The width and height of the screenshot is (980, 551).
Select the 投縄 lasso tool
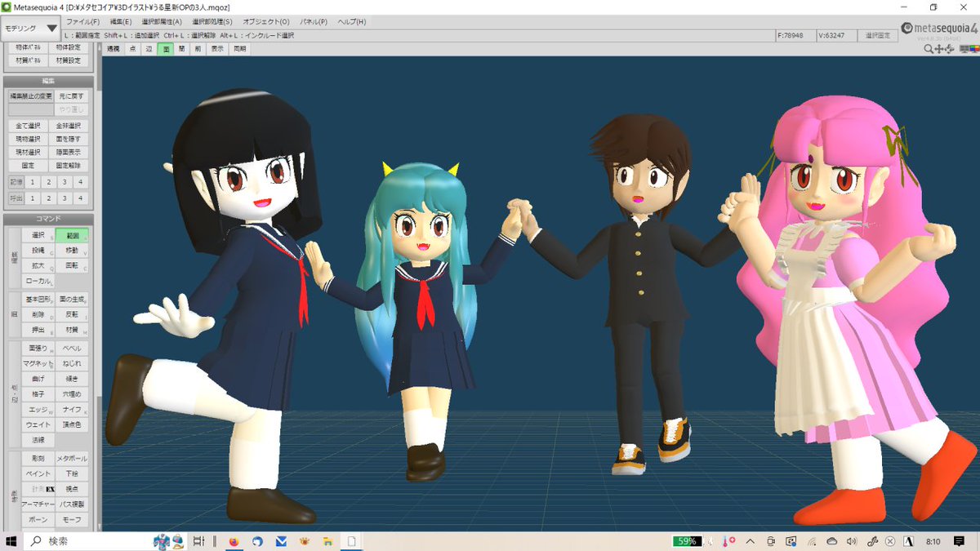(38, 250)
